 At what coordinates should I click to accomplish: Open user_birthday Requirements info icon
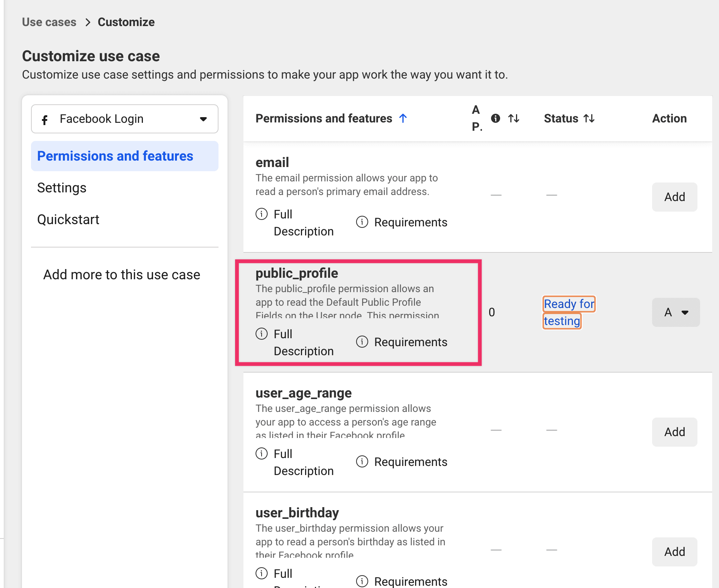(x=362, y=581)
